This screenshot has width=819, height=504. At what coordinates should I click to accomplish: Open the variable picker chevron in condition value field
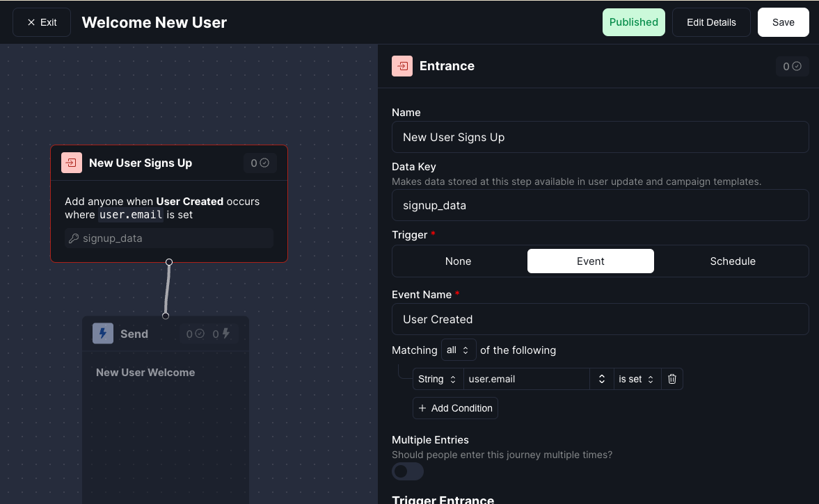(601, 379)
